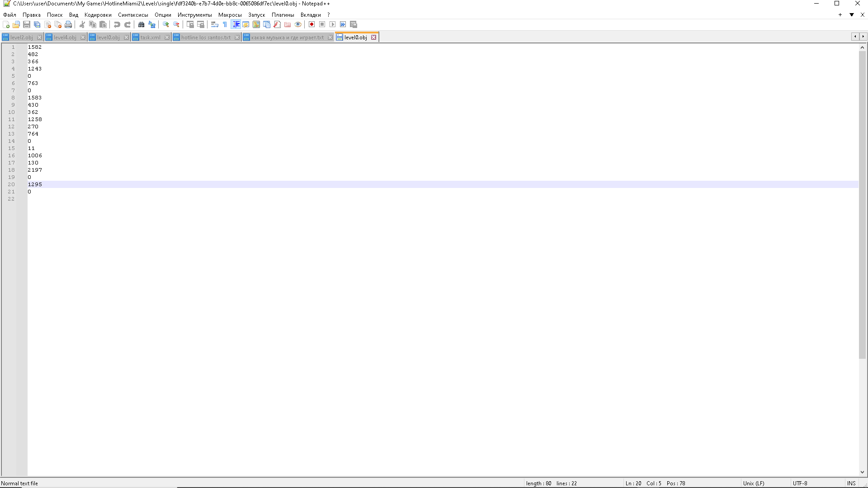Click the Close All documents toolbar icon
The image size is (868, 488).
click(x=58, y=24)
